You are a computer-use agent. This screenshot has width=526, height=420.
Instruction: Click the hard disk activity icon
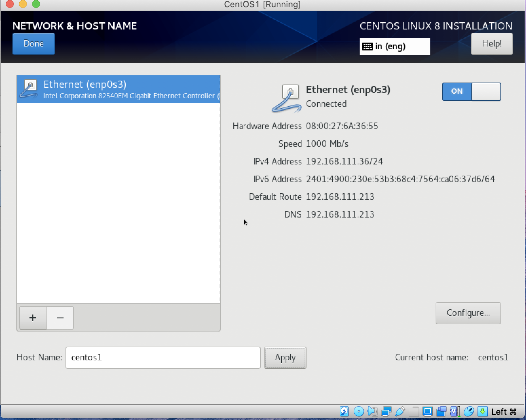(344, 411)
